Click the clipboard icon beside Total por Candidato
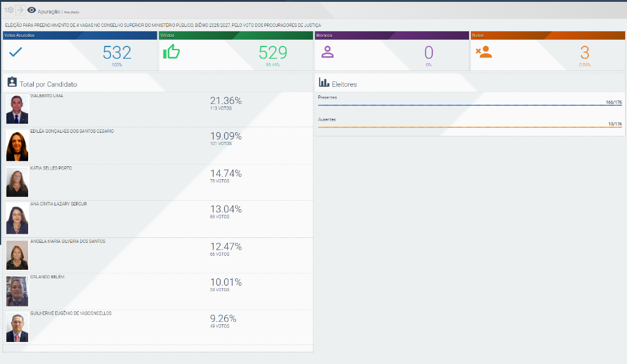627x364 pixels. point(12,83)
